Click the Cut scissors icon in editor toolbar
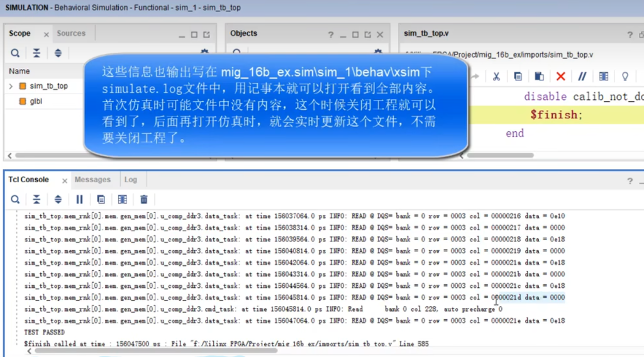Viewport: 644px width, 357px height. point(496,76)
